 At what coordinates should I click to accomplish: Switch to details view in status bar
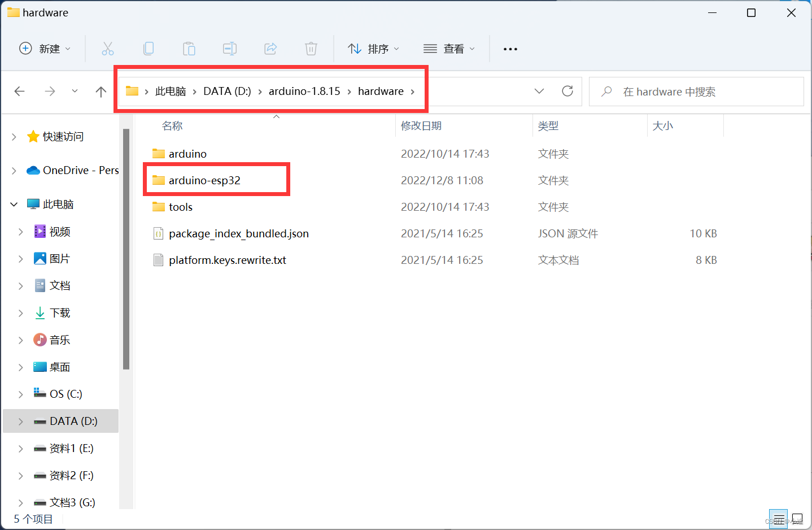pos(779,518)
